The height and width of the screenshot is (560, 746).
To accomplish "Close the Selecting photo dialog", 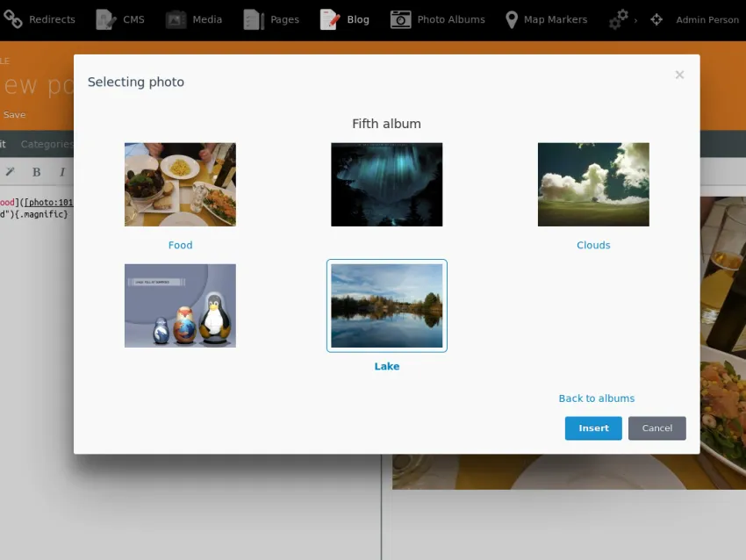I will (x=679, y=75).
